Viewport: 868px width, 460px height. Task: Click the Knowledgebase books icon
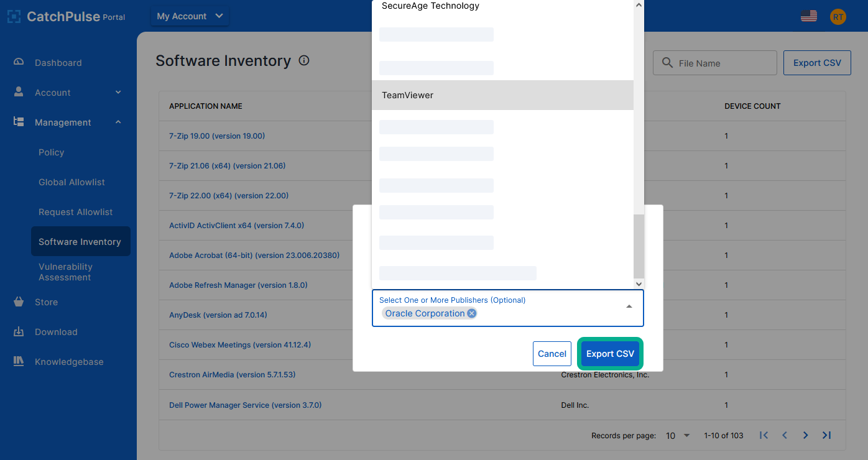point(19,362)
